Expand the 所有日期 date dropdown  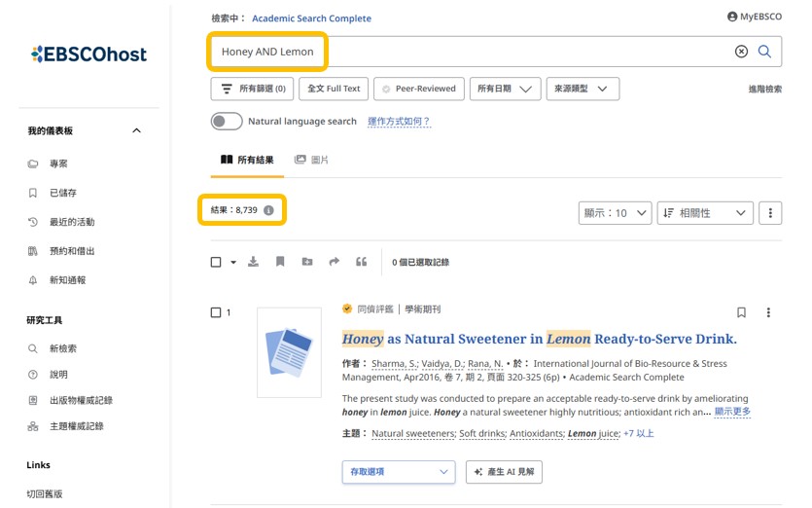coord(505,89)
